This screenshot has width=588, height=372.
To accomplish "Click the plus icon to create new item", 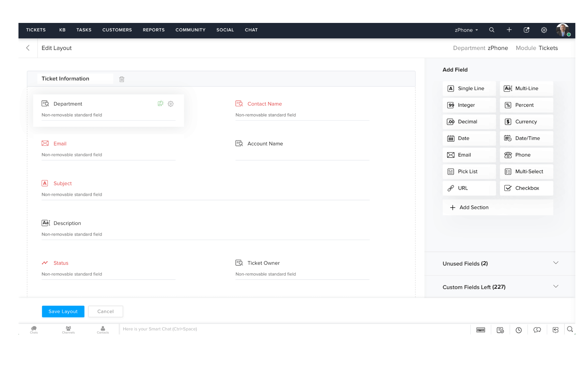I will click(x=509, y=30).
